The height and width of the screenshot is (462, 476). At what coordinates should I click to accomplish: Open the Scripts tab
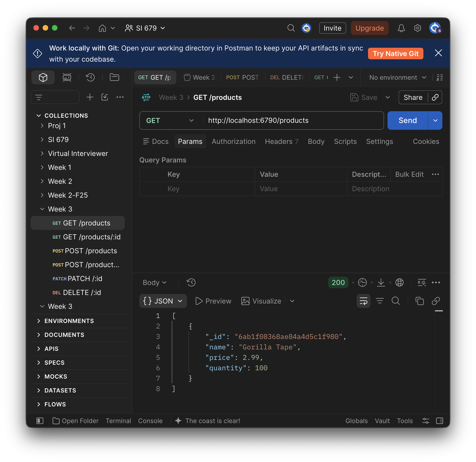click(345, 141)
